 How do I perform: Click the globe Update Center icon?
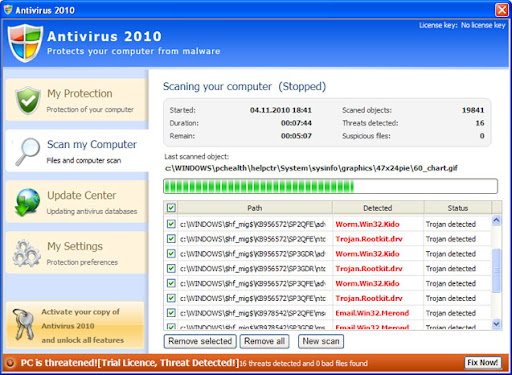27,202
